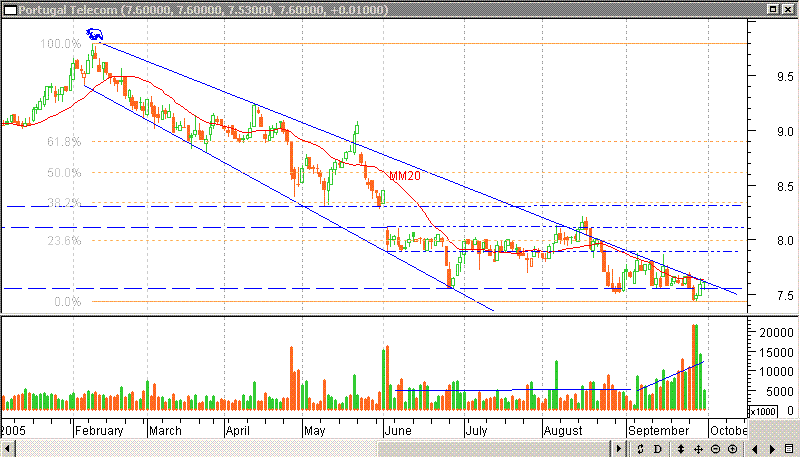Click the 38.2% Fibonacci level label
This screenshot has height=457, width=800.
tap(64, 202)
